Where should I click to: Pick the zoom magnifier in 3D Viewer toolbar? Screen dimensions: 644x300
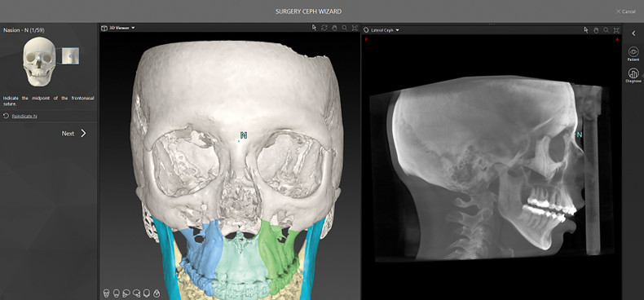[x=345, y=28]
